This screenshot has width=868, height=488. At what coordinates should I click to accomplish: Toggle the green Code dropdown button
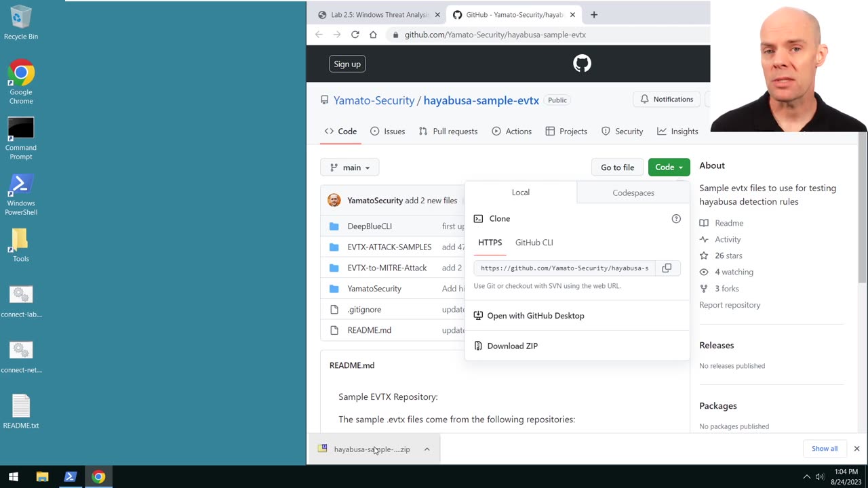669,167
